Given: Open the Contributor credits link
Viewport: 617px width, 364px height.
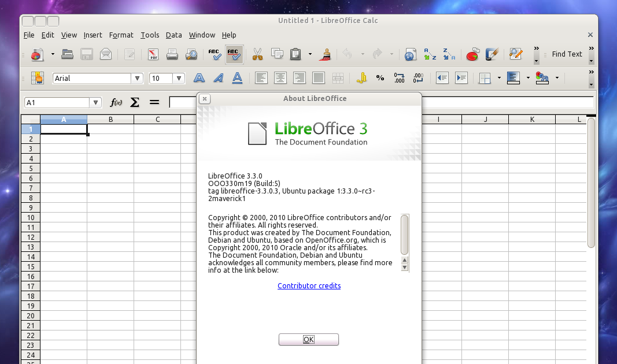Looking at the screenshot, I should tap(309, 286).
